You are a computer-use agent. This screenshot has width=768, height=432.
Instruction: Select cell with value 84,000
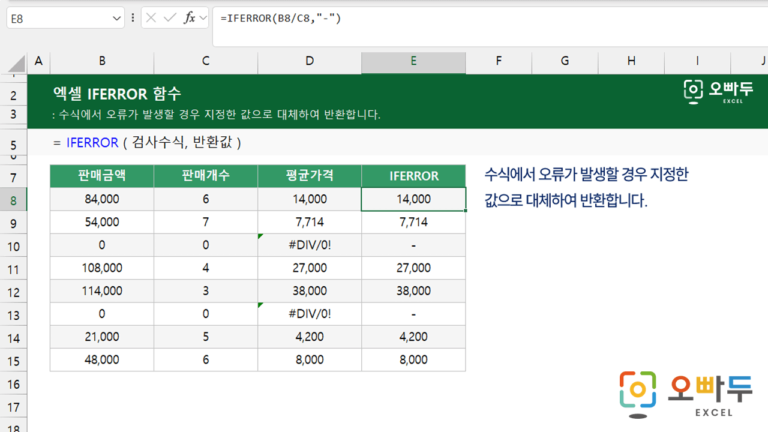coord(102,199)
